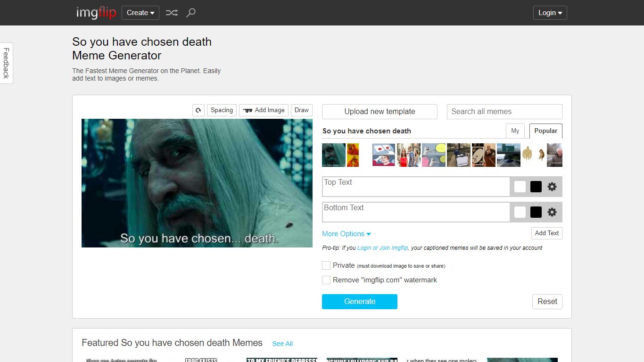This screenshot has width=644, height=362.
Task: Click the shuffle random meme icon
Action: pos(172,13)
